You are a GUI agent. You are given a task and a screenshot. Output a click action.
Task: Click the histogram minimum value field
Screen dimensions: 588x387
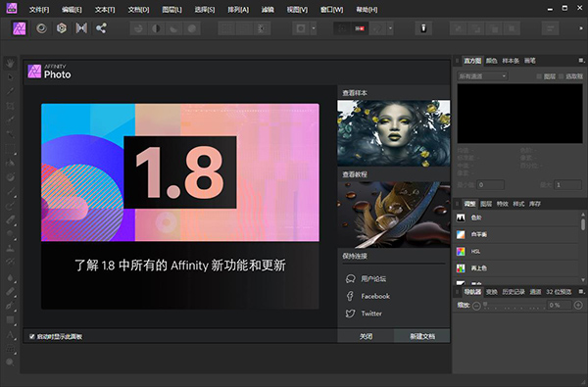[x=490, y=185]
